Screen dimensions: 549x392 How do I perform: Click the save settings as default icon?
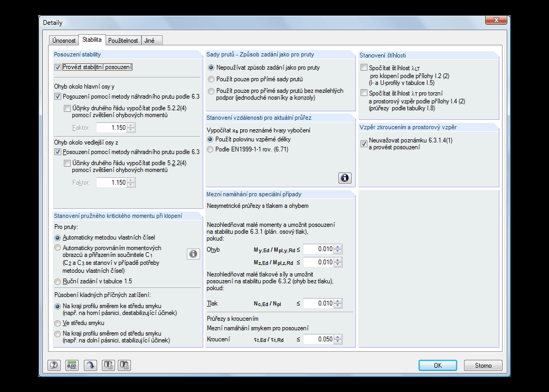tap(124, 365)
